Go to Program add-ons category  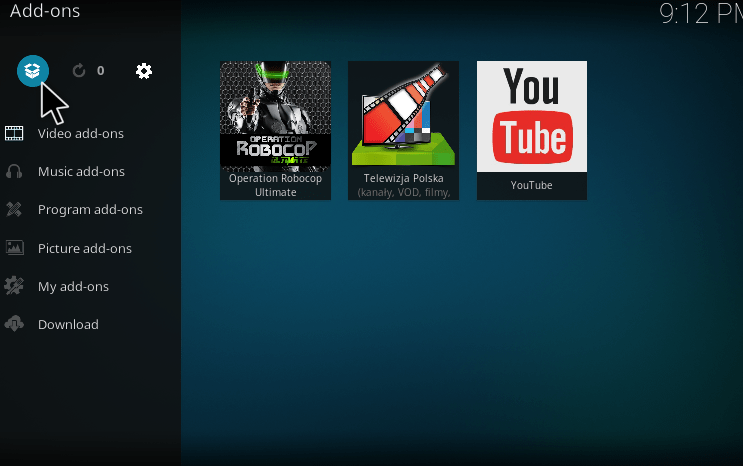click(90, 210)
